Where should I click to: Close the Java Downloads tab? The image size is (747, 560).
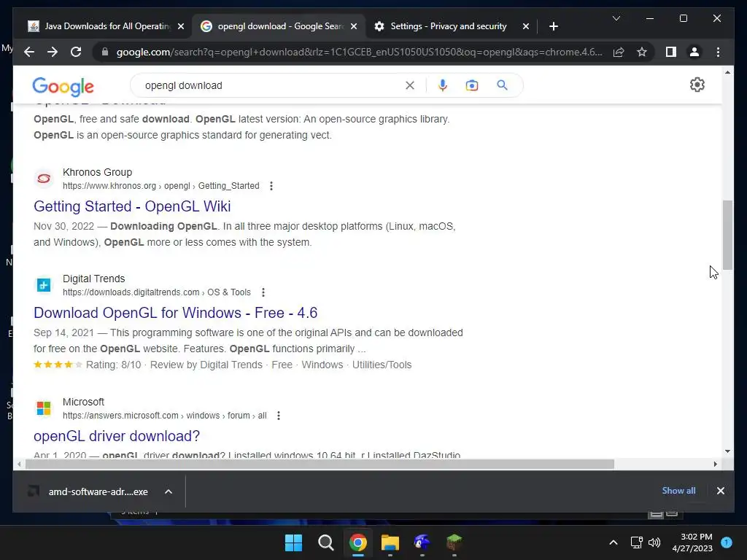(181, 26)
